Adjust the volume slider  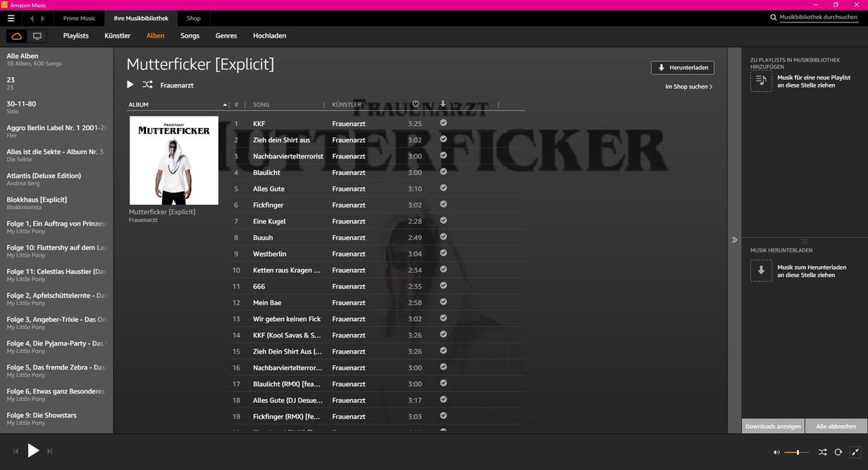coord(799,451)
